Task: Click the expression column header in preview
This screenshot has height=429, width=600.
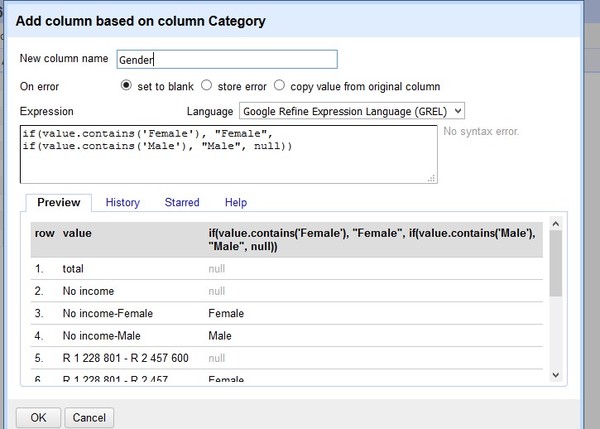Action: coord(372,240)
